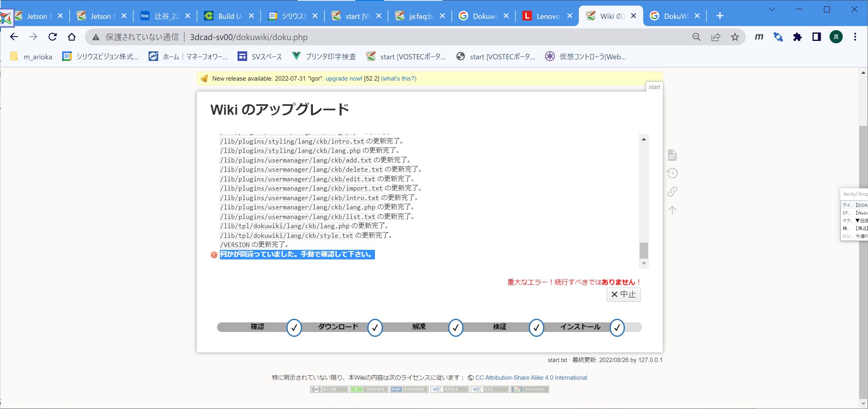This screenshot has height=409, width=868.
Task: Open Chrome extensions puzzle icon
Action: 797,37
